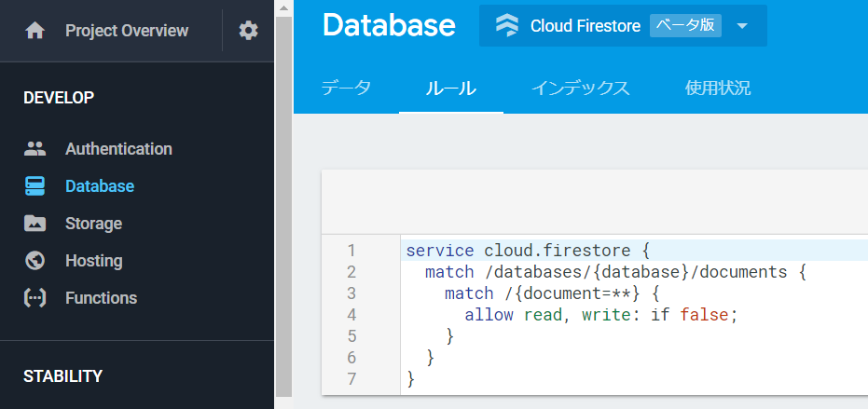This screenshot has height=409, width=868.
Task: Click the sidebar scrollbar thumb
Action: tap(283, 206)
